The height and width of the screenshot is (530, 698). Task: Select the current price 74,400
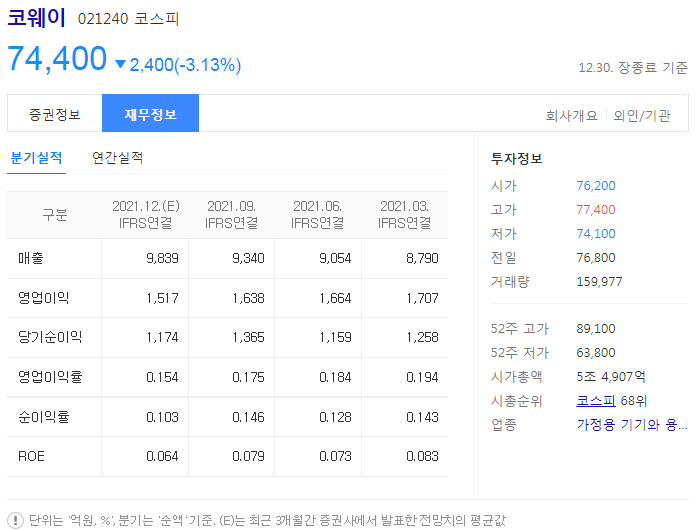tap(57, 58)
